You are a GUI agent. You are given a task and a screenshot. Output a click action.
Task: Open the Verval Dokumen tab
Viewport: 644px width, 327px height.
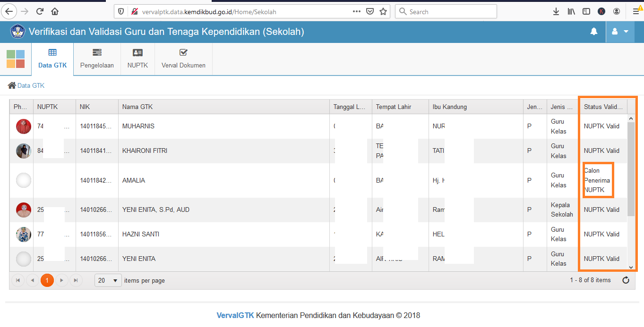tap(183, 59)
